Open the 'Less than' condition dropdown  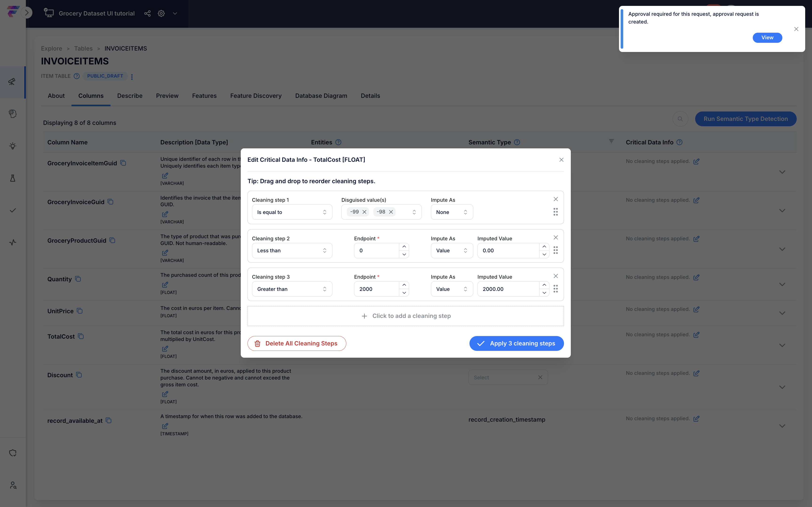tap(292, 250)
